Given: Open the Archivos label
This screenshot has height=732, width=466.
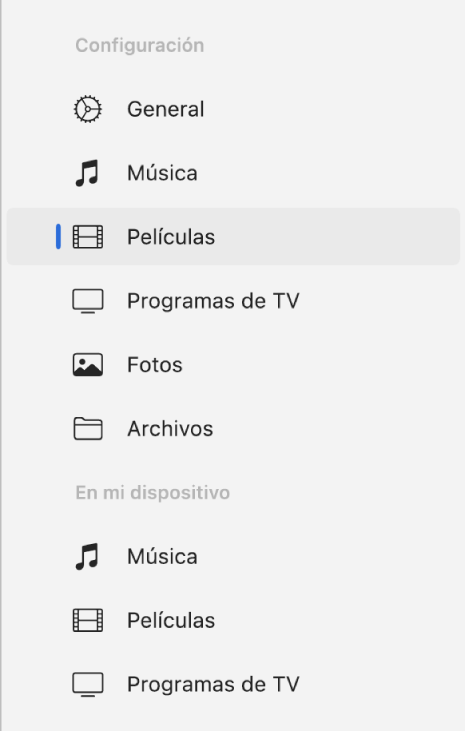Looking at the screenshot, I should (x=170, y=429).
